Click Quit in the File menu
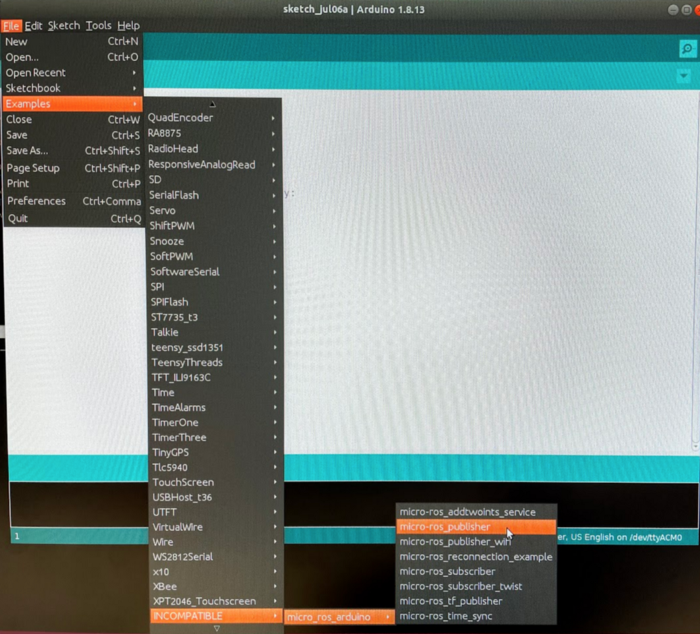Screen dimensions: 700x634 click(18, 219)
